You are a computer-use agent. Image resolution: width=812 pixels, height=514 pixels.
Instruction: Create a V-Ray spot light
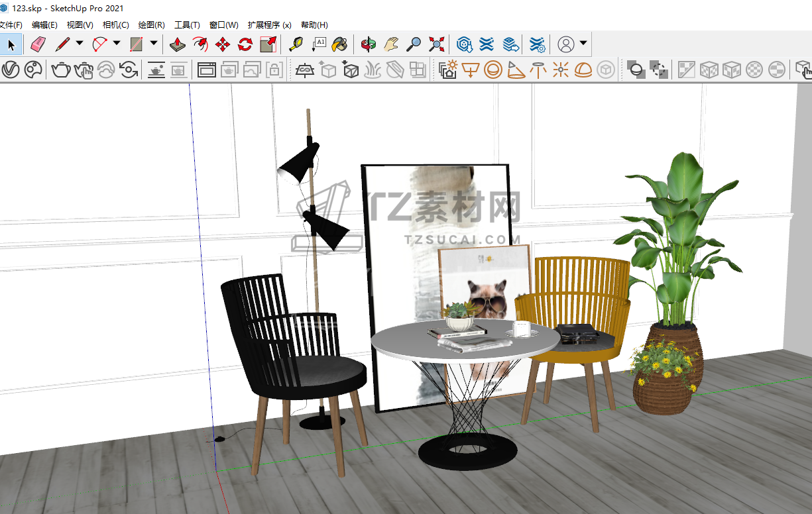516,69
